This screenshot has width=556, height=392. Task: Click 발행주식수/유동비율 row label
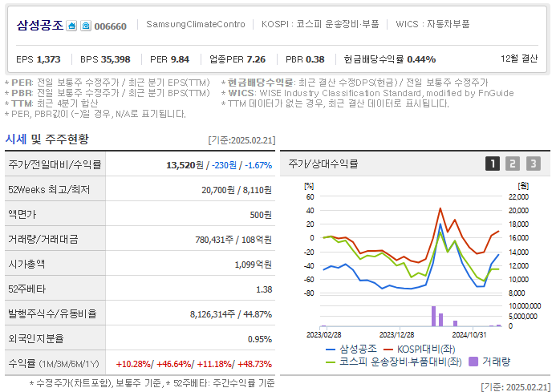click(x=52, y=313)
